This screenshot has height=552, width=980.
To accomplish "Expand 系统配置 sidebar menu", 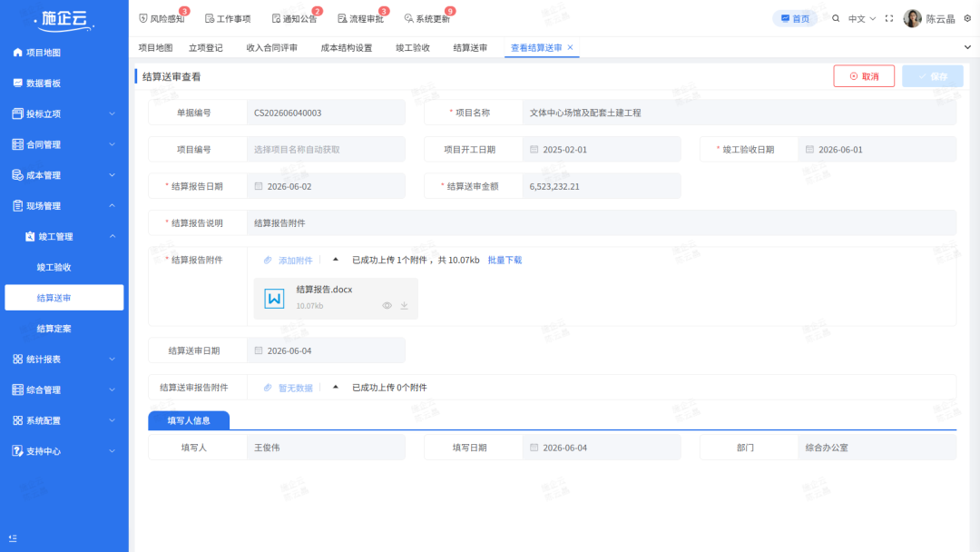I will click(64, 420).
